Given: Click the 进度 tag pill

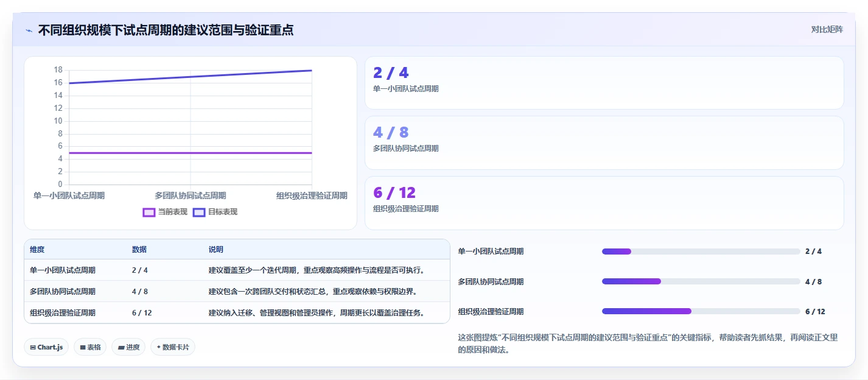Looking at the screenshot, I should pyautogui.click(x=128, y=347).
